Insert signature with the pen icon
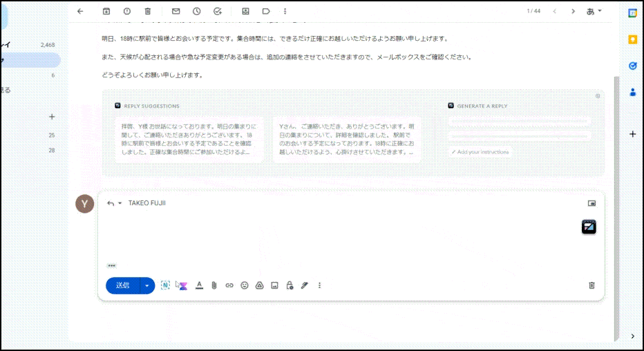 click(x=304, y=285)
